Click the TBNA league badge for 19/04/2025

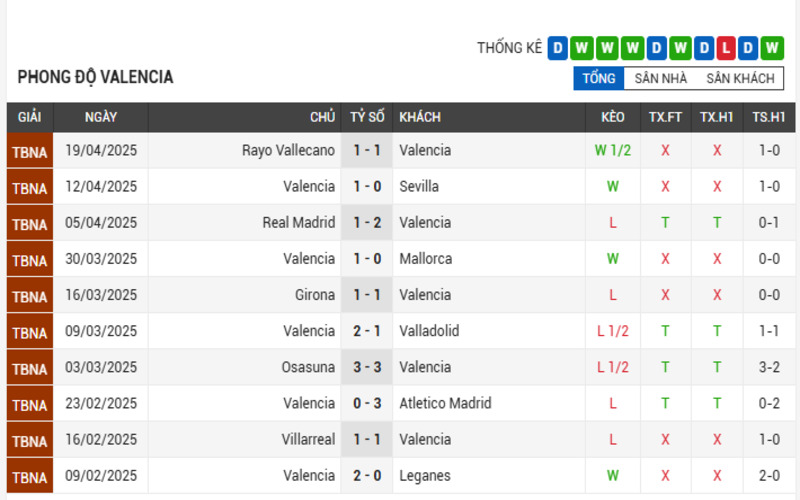(x=30, y=151)
